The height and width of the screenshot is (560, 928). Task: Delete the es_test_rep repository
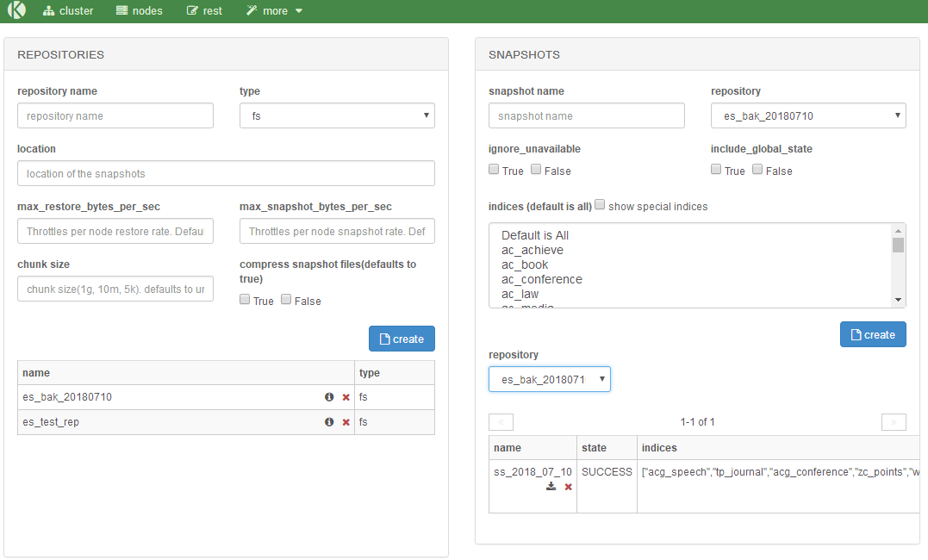point(346,422)
